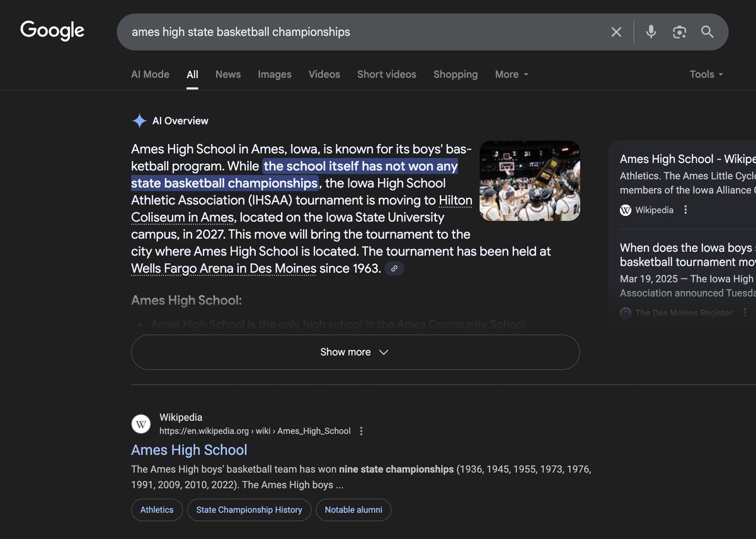
Task: Open Wikipedia result three-dot menu
Action: click(361, 431)
